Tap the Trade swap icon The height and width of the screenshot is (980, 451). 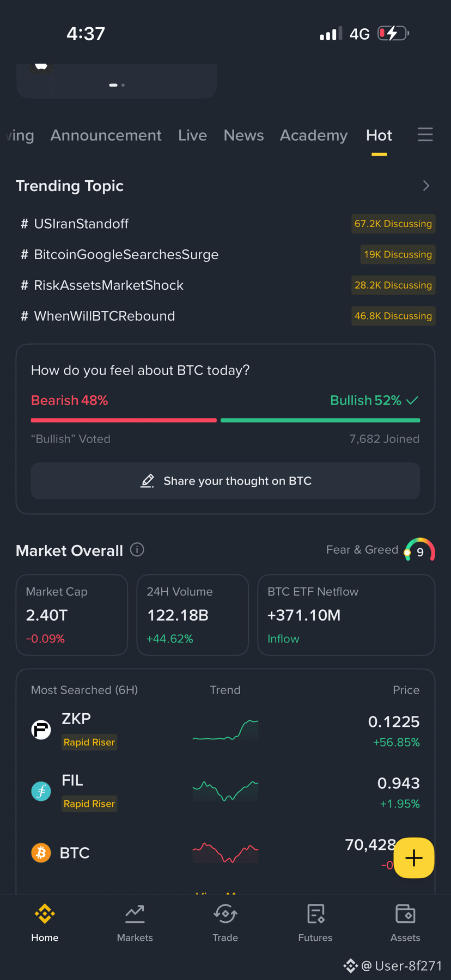(225, 914)
